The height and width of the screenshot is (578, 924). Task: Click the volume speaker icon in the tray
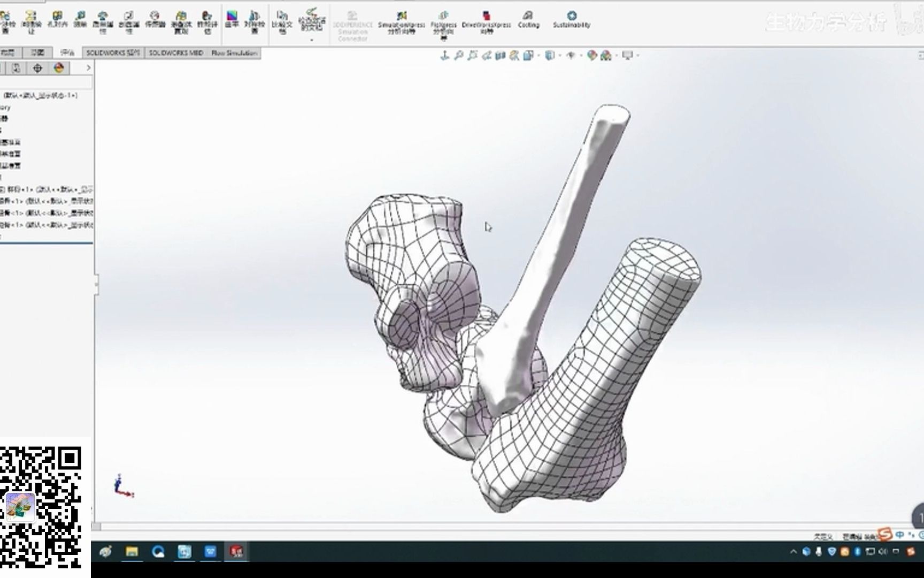pyautogui.click(x=883, y=552)
